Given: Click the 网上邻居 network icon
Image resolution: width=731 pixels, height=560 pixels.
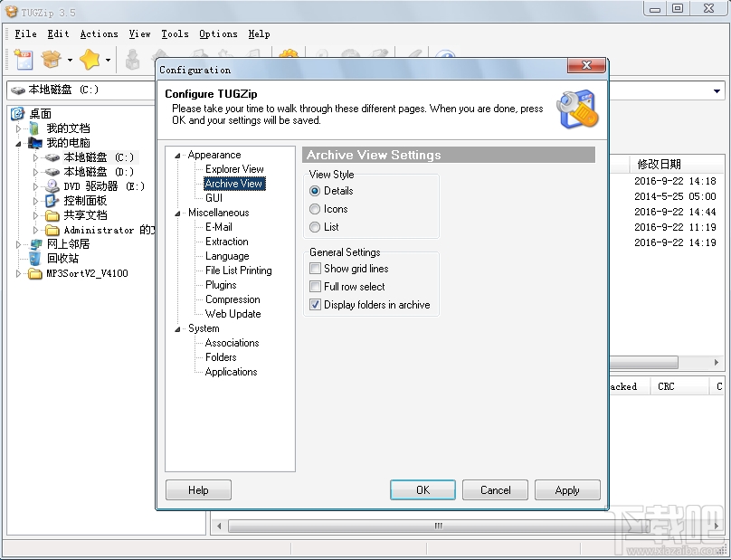Looking at the screenshot, I should [36, 244].
